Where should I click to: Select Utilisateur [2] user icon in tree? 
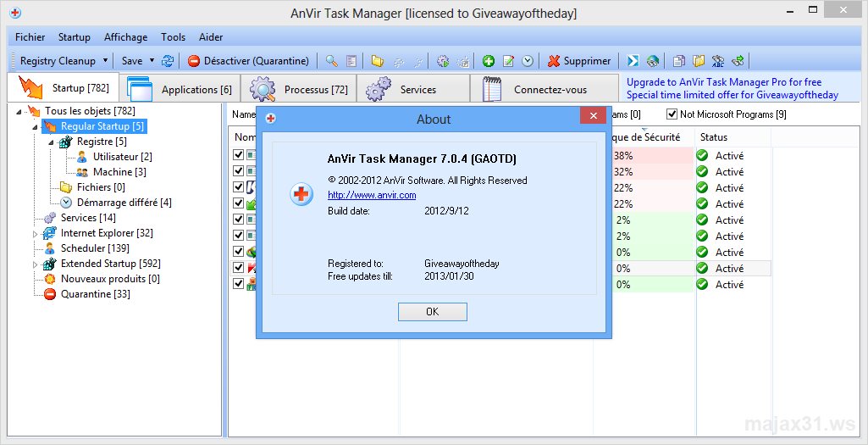82,157
